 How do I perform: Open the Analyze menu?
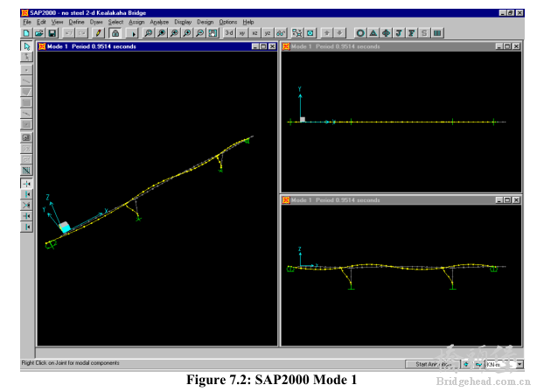click(159, 22)
